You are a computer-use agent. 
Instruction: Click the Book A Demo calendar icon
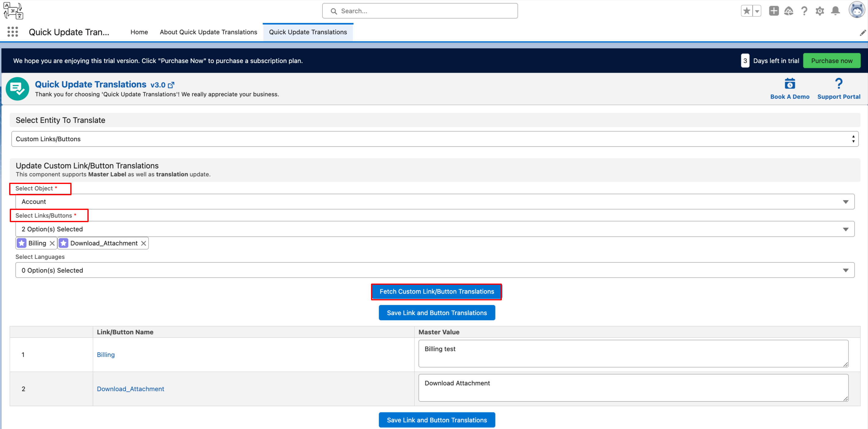pos(789,84)
